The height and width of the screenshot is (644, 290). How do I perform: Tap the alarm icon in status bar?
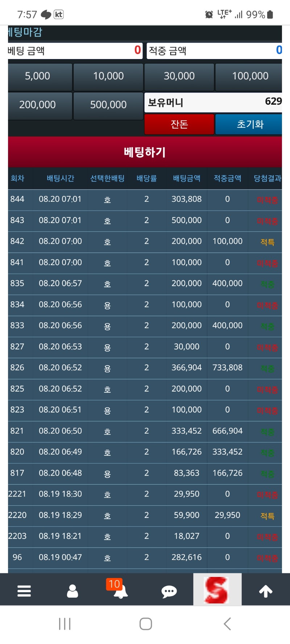point(209,14)
